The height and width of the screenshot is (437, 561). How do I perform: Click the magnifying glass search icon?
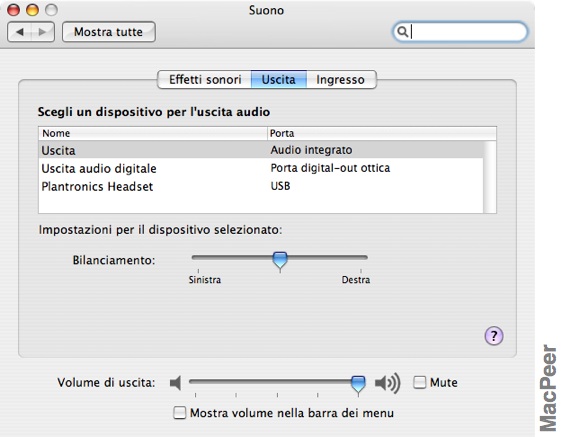pos(403,32)
